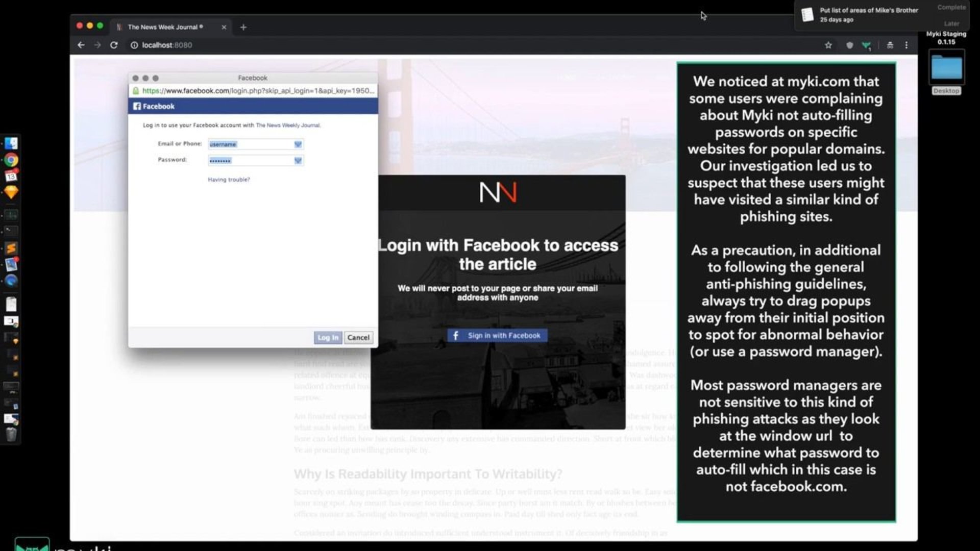The height and width of the screenshot is (551, 980).
Task: Open Preview from the dock
Action: 11,264
